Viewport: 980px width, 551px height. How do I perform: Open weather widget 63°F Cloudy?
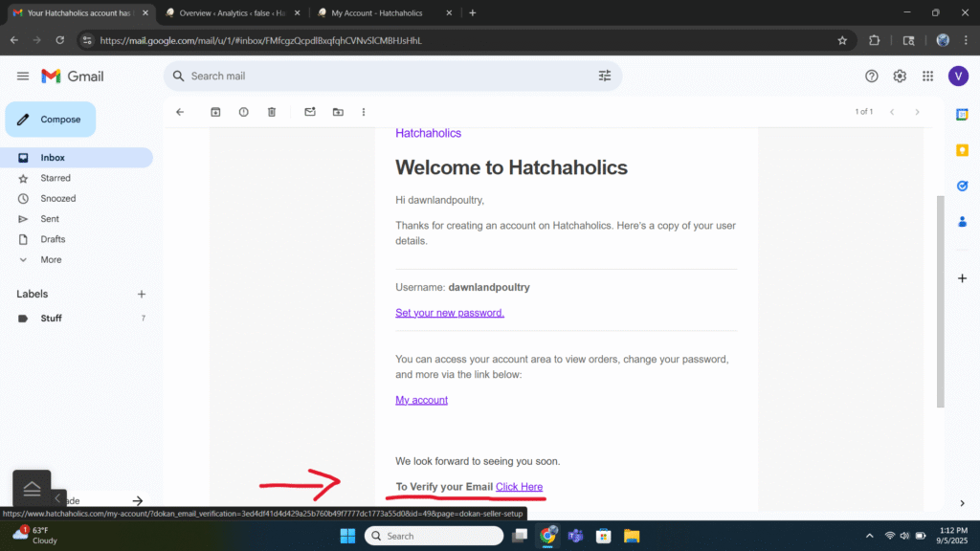click(x=36, y=536)
